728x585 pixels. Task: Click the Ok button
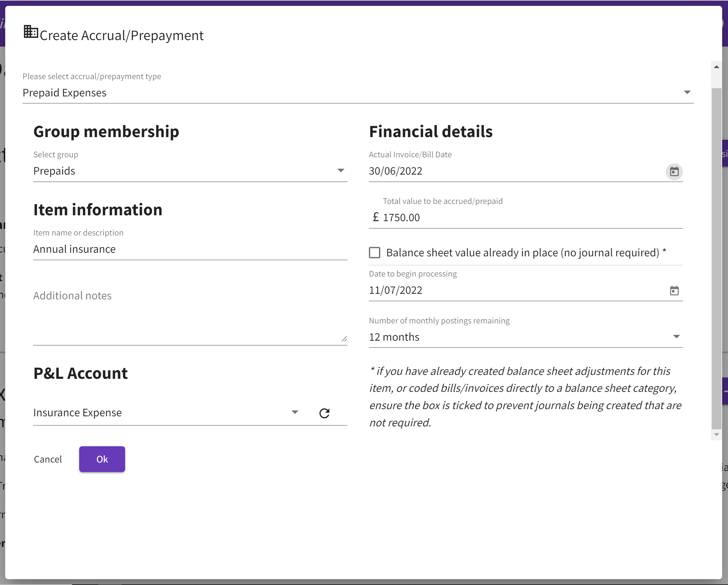pos(102,459)
